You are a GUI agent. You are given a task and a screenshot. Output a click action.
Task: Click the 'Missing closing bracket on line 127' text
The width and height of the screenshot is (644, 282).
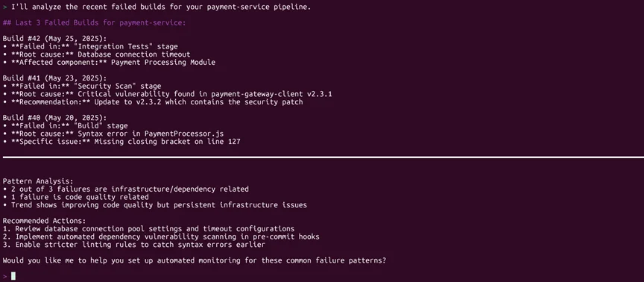(168, 142)
